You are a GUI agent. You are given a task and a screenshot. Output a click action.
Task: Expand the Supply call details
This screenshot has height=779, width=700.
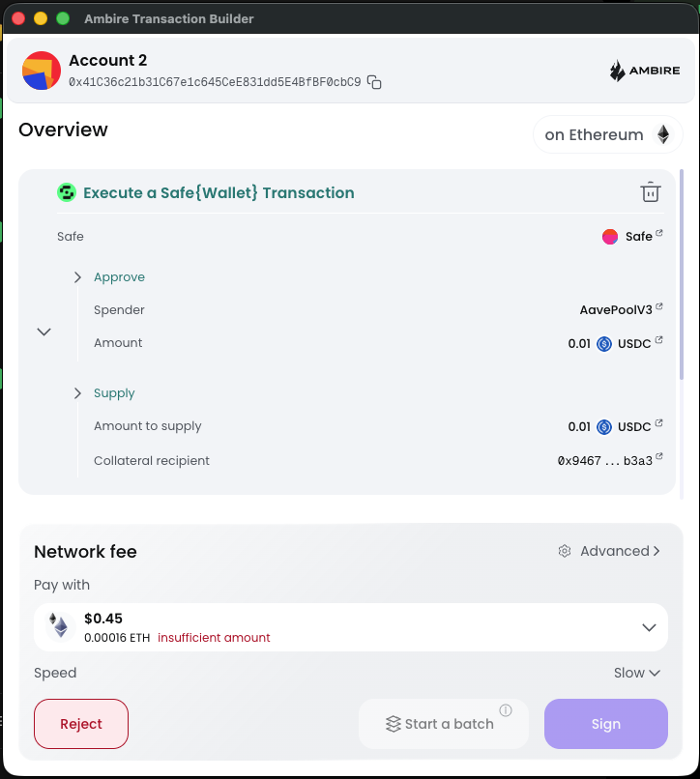tap(77, 393)
